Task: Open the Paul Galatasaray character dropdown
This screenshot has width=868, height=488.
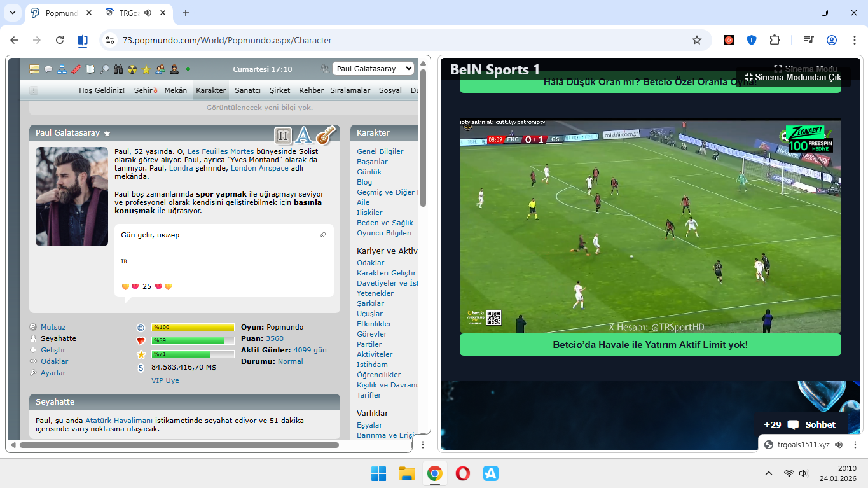Action: tap(373, 69)
